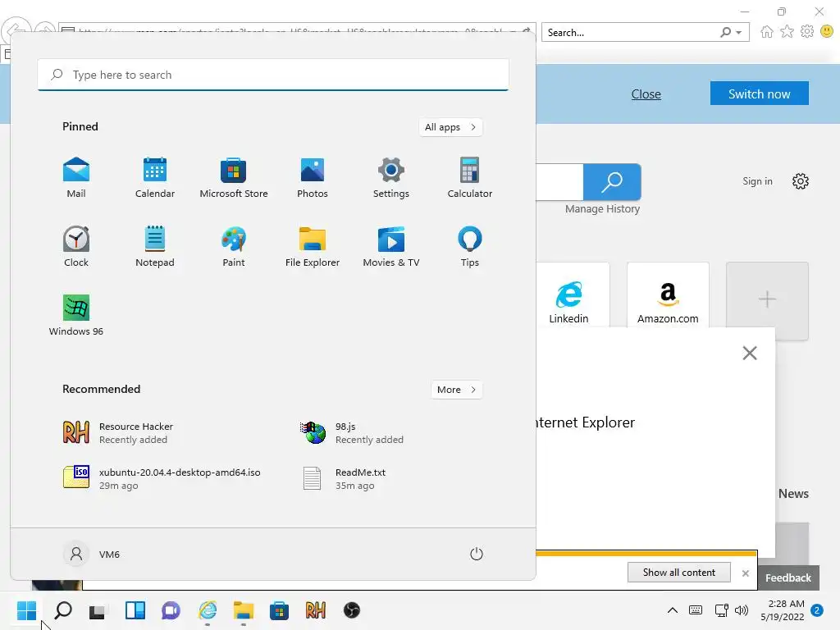Focus the Type here to search box
840x630 pixels.
(273, 75)
